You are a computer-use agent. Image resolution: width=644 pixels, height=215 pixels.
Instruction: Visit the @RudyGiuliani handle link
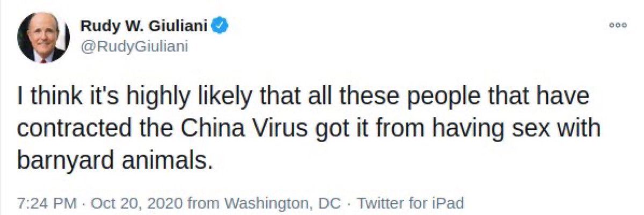click(134, 48)
